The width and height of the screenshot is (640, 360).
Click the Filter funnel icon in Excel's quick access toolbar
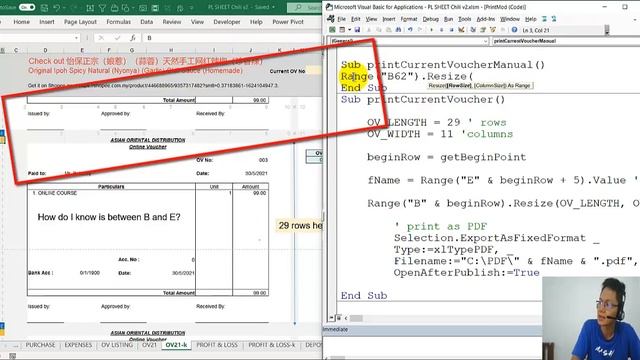pos(102,7)
